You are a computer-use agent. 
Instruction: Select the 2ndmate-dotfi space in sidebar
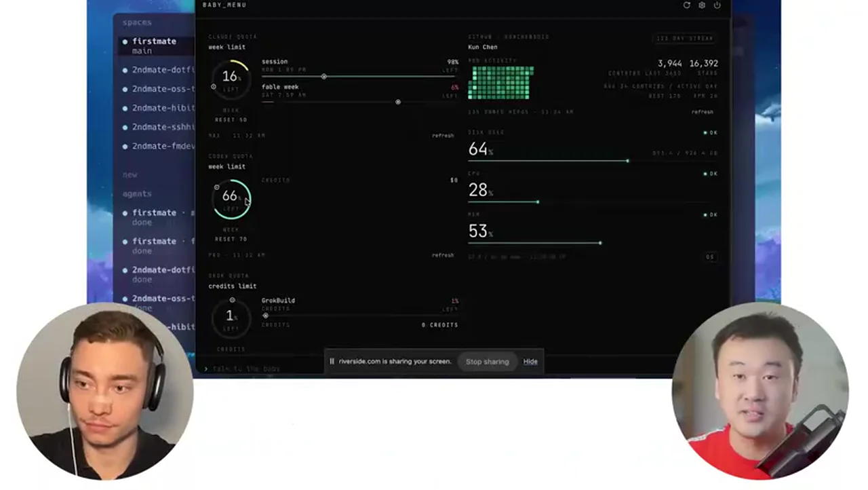(x=158, y=70)
